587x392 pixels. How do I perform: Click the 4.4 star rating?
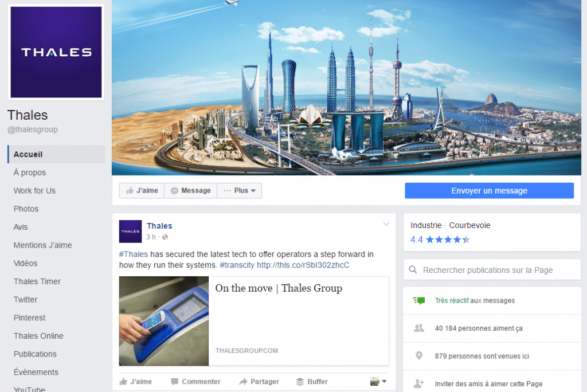click(440, 240)
